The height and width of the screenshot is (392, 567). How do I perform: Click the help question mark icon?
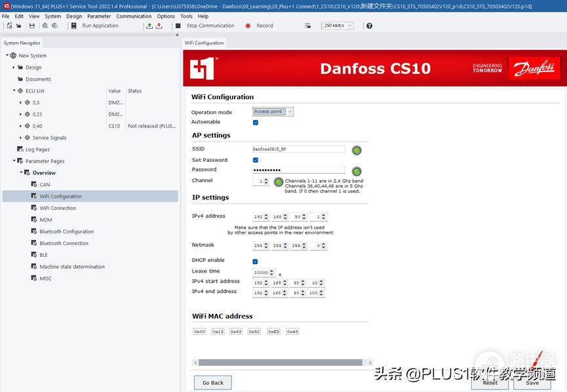pos(369,26)
